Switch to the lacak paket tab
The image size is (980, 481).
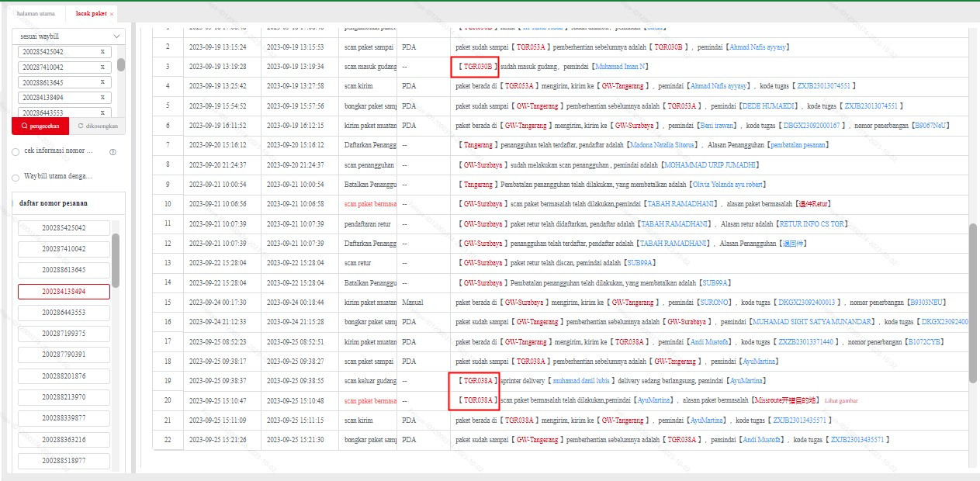92,14
